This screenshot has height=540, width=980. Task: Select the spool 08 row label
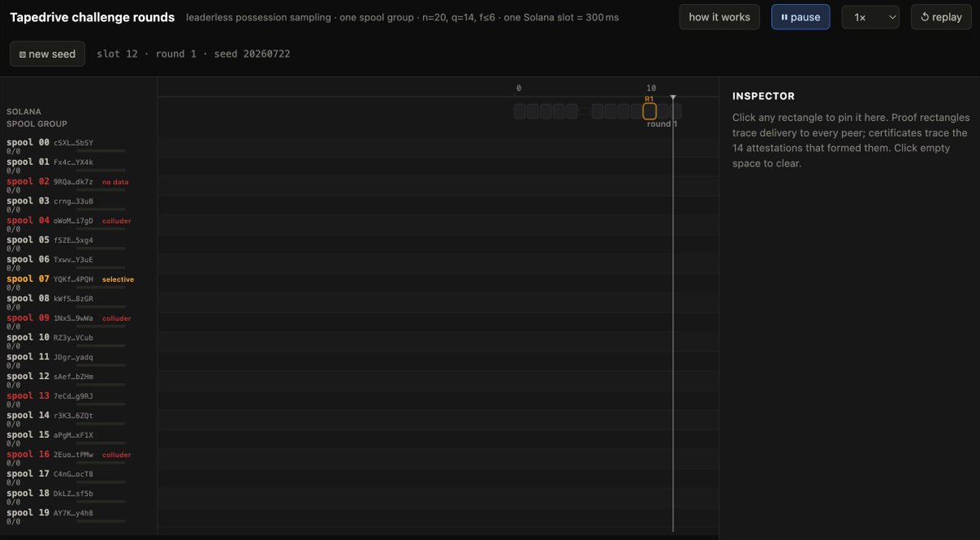coord(28,298)
